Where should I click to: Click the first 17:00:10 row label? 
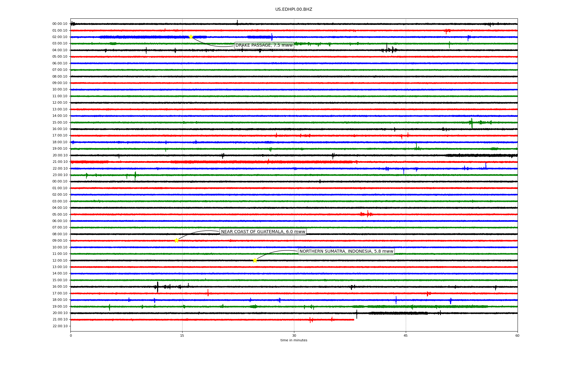click(60, 136)
